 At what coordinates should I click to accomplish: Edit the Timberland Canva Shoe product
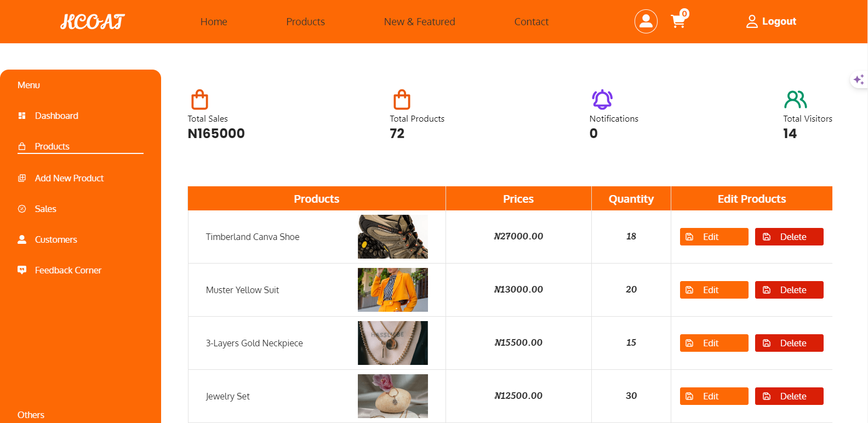tap(713, 236)
